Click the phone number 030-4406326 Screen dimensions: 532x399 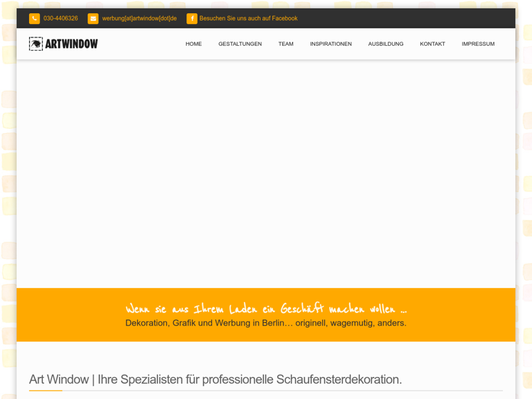click(61, 19)
